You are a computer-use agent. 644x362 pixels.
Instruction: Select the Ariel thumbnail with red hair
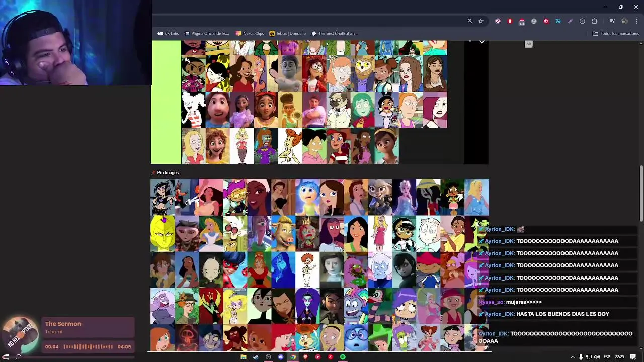click(283, 338)
